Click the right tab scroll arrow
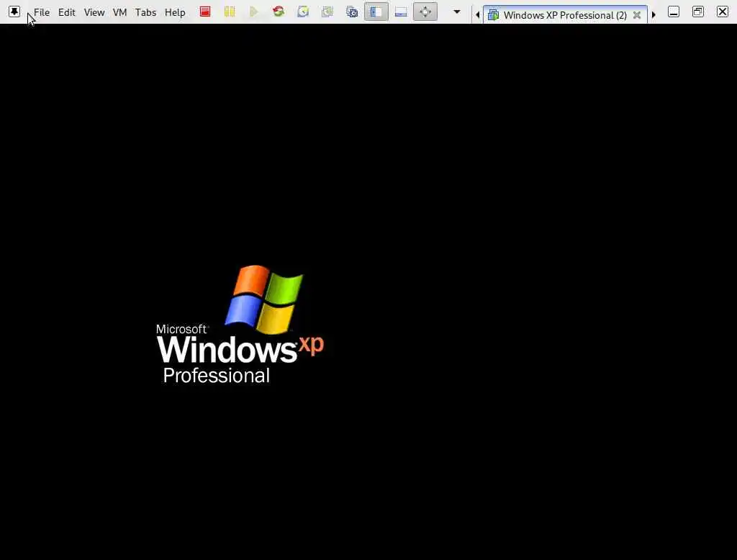Image resolution: width=737 pixels, height=560 pixels. pyautogui.click(x=654, y=15)
